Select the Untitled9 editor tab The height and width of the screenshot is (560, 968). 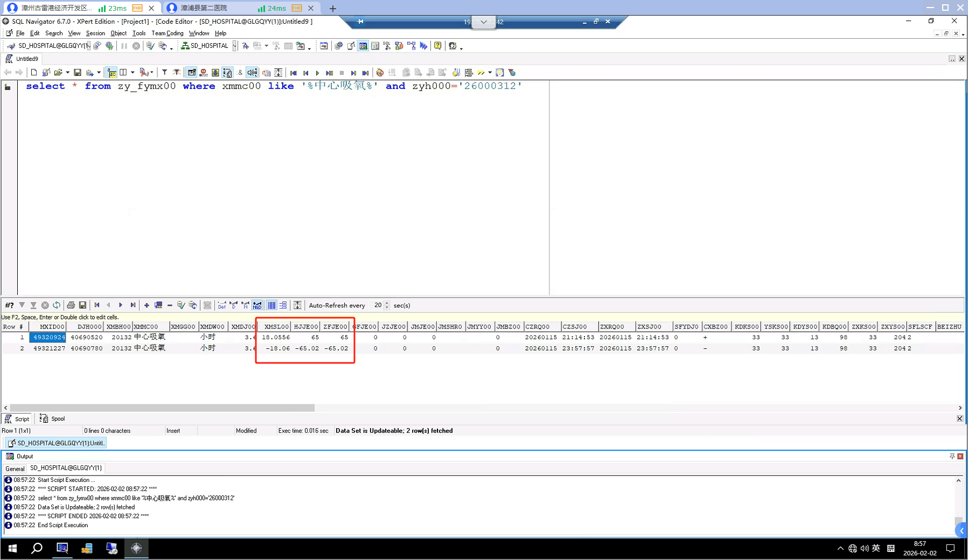22,59
